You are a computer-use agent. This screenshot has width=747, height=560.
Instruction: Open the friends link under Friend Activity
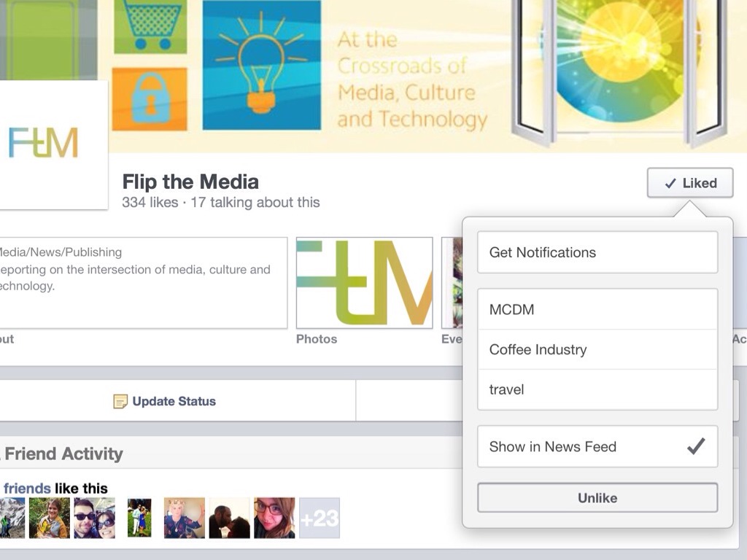(27, 489)
